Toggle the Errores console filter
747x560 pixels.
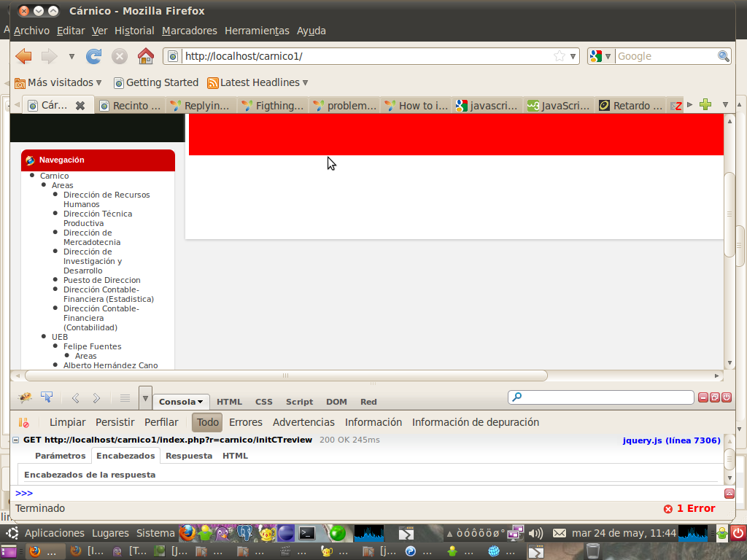pos(245,422)
